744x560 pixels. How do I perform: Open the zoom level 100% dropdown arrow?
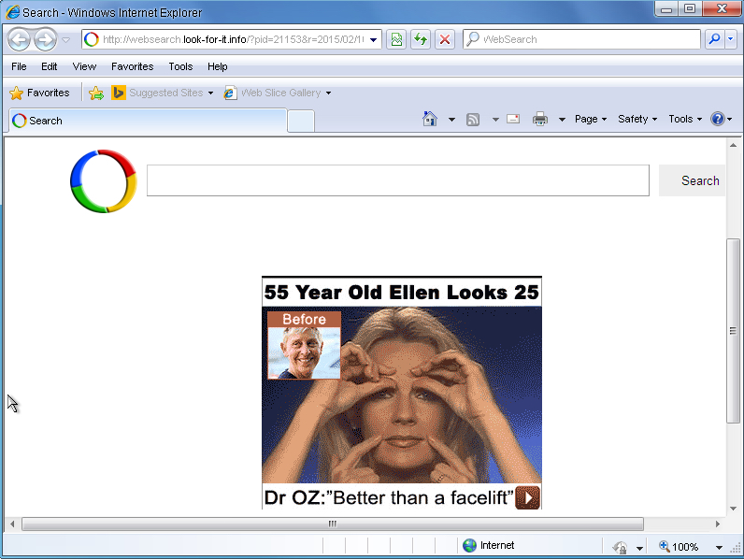coord(720,547)
